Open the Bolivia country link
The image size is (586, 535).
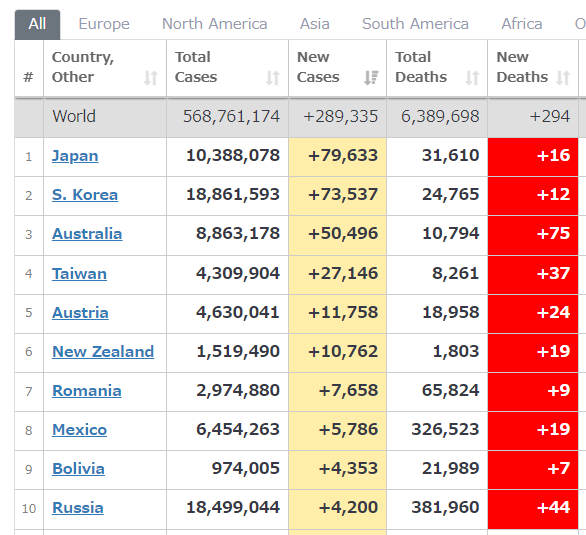(x=78, y=468)
